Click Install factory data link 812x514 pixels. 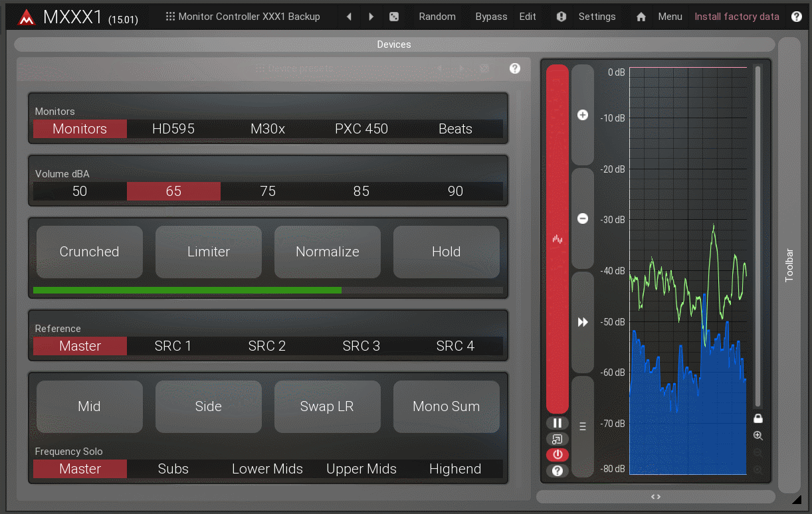[737, 17]
